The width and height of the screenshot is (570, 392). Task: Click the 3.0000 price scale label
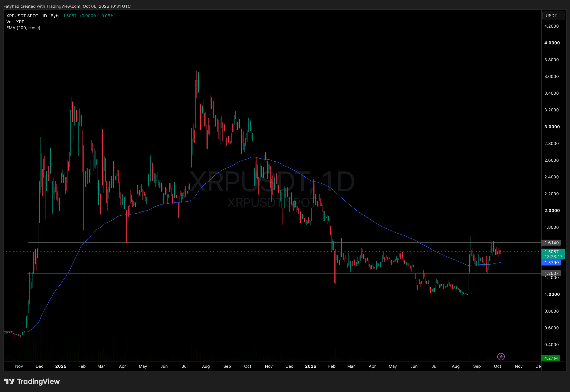(x=552, y=127)
